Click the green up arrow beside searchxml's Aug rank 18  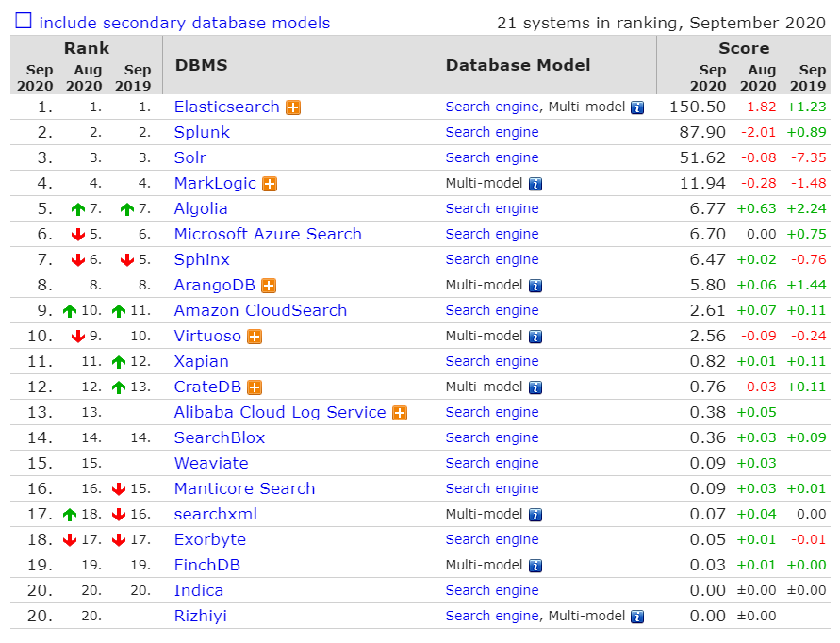coord(70,515)
